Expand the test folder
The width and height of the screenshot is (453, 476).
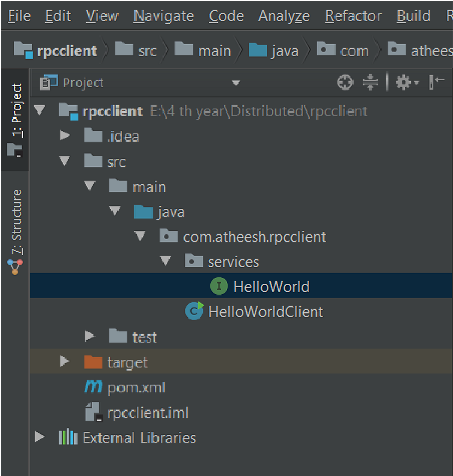[90, 336]
